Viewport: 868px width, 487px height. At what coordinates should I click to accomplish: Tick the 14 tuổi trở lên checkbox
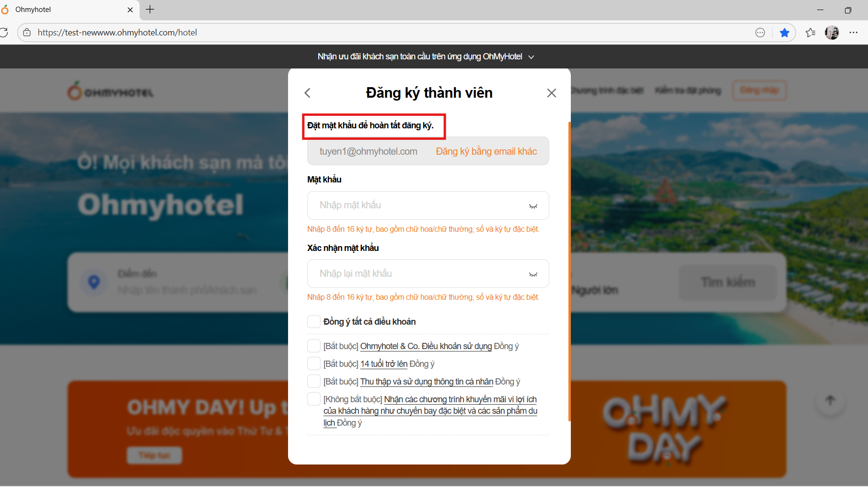click(314, 363)
